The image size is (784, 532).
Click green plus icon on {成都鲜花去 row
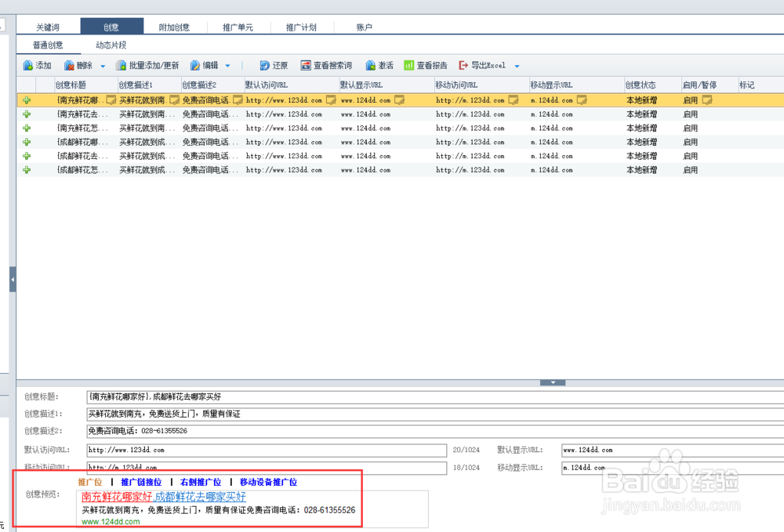(27, 157)
